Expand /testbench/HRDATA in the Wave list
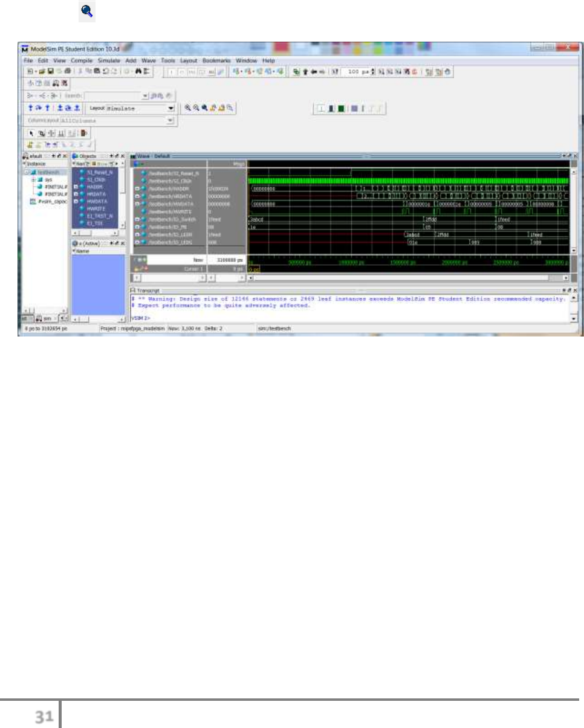584x728 pixels. 137,196
